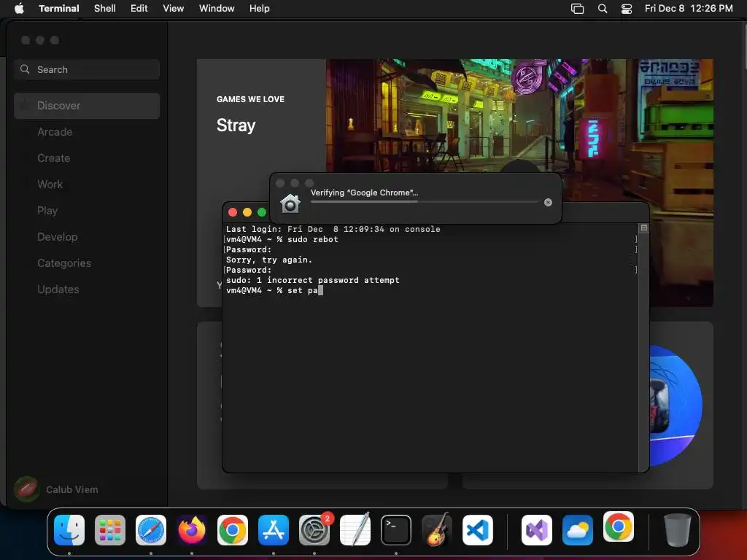Click the Gatekeeper house icon in dialog
The width and height of the screenshot is (747, 560).
click(x=290, y=204)
